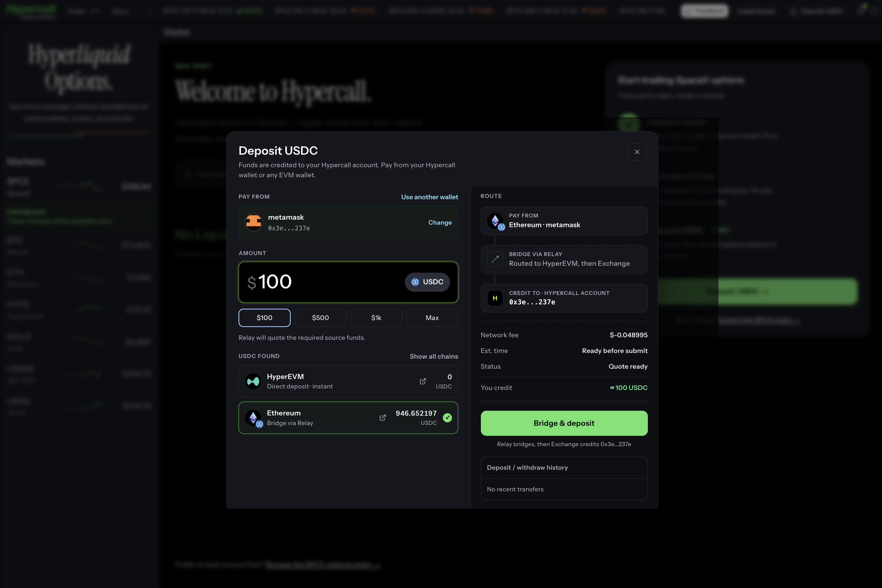Close the Deposit USDC dialog
Screen dimensions: 882x588
(x=637, y=152)
